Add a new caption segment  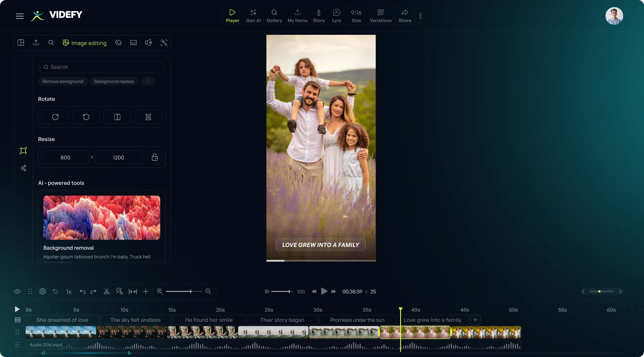point(475,320)
